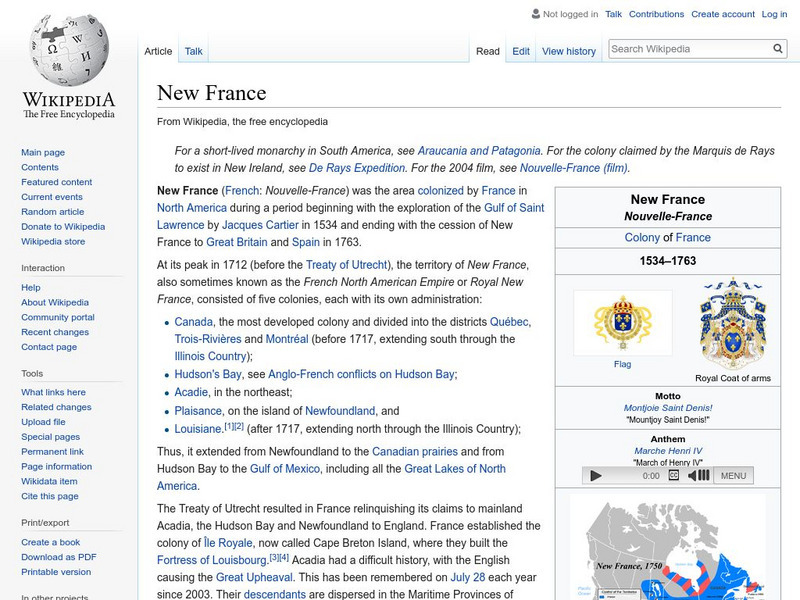800x600 pixels.
Task: View Recent changes
Action: pyautogui.click(x=55, y=332)
